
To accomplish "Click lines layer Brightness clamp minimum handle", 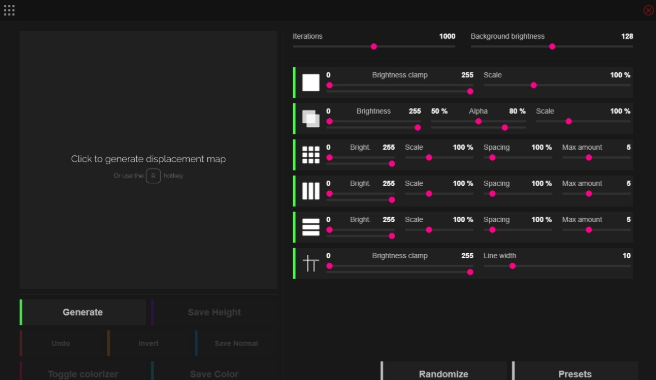I will click(x=330, y=266).
